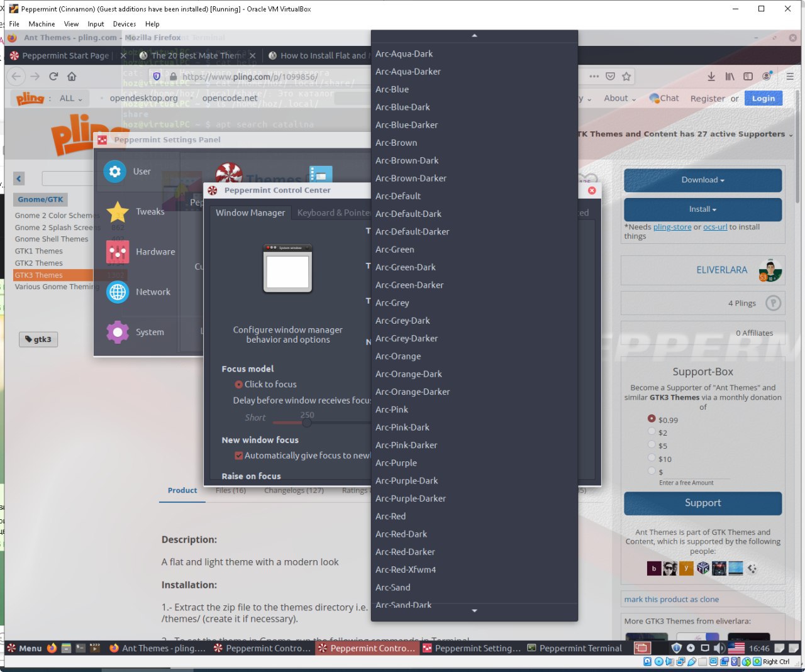805x672 pixels.
Task: Click Firefox home icon
Action: click(x=72, y=76)
